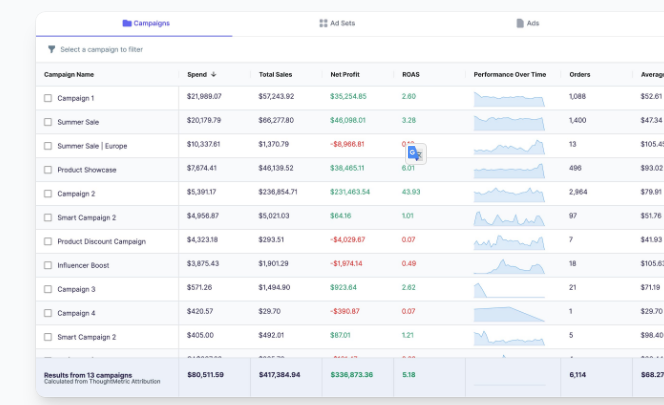Click the floating translate icon
The width and height of the screenshot is (664, 405).
click(x=415, y=153)
